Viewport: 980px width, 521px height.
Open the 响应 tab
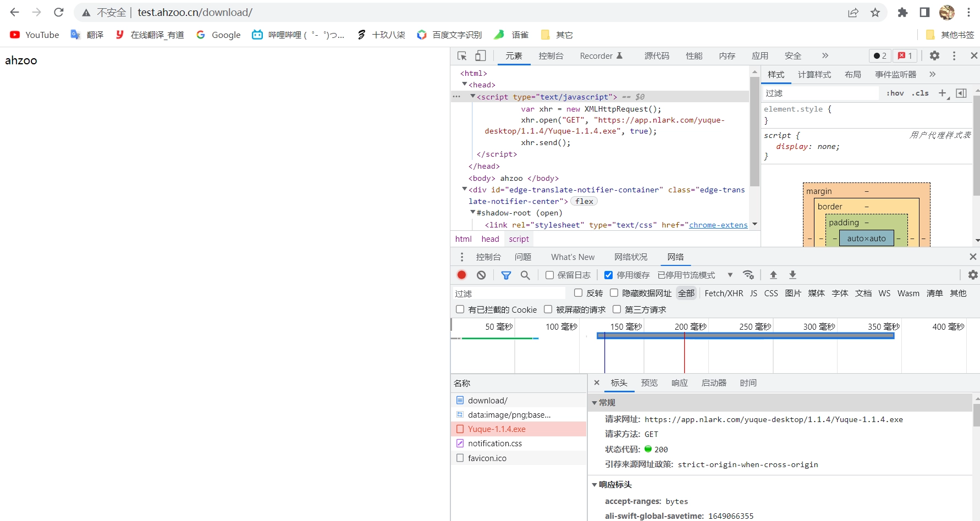(679, 383)
